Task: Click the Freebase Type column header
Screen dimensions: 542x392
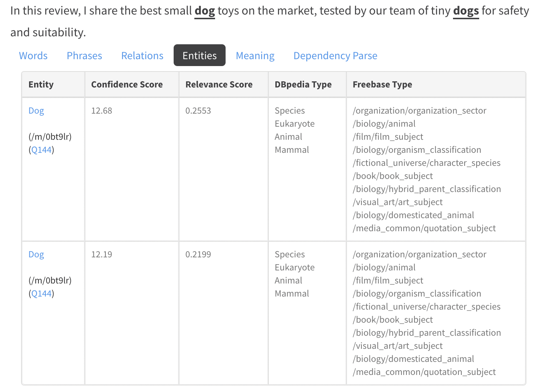Action: pos(382,85)
